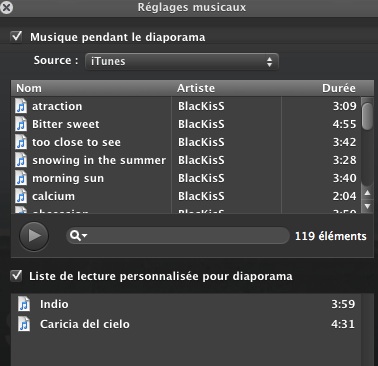Viewport: 378px width, 366px height.
Task: Select song snowing in the summer
Action: pyautogui.click(x=187, y=160)
